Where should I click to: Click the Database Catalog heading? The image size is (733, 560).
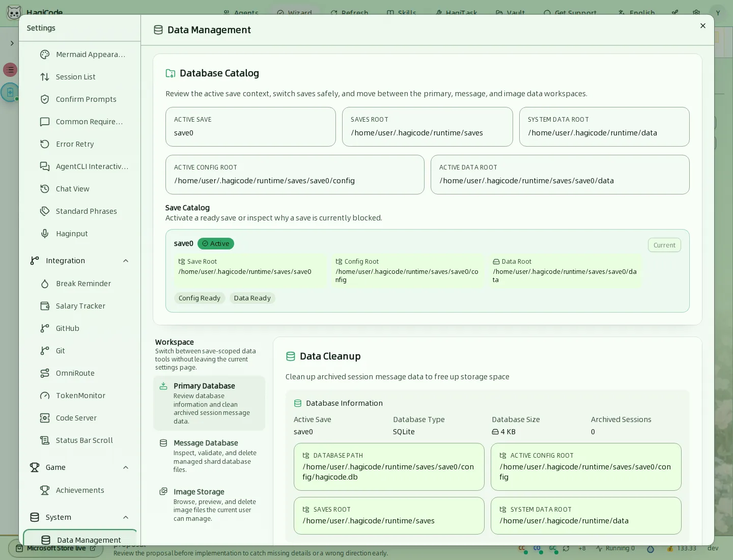pyautogui.click(x=219, y=73)
